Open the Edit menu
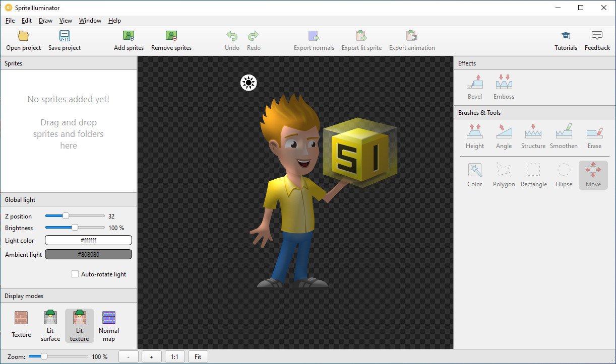 27,21
